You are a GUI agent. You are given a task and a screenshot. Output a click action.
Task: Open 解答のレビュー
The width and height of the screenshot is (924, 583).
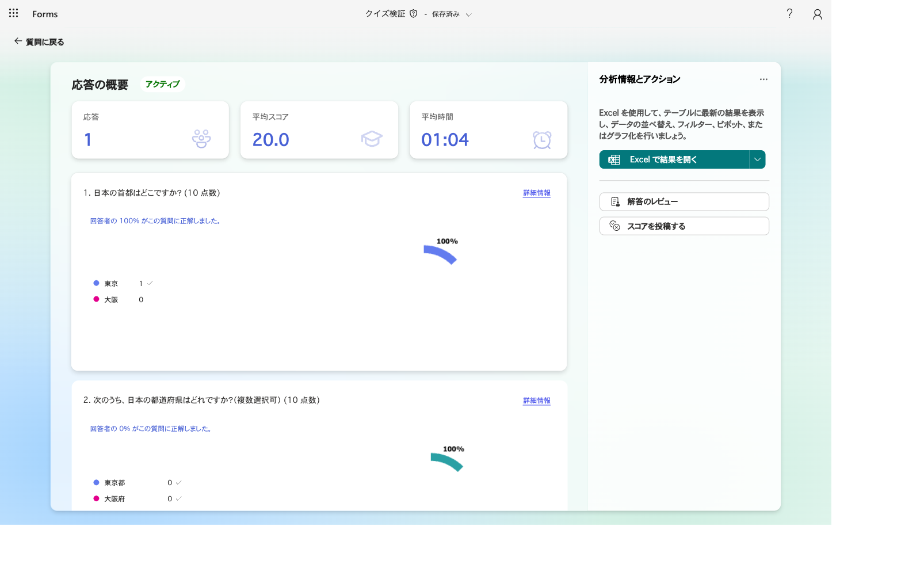pyautogui.click(x=684, y=201)
